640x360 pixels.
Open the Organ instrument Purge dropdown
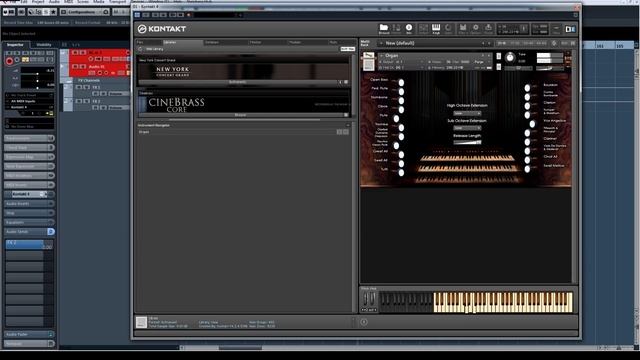481,62
